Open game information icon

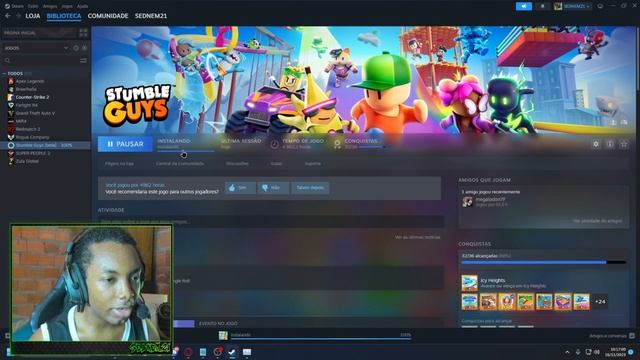click(610, 144)
